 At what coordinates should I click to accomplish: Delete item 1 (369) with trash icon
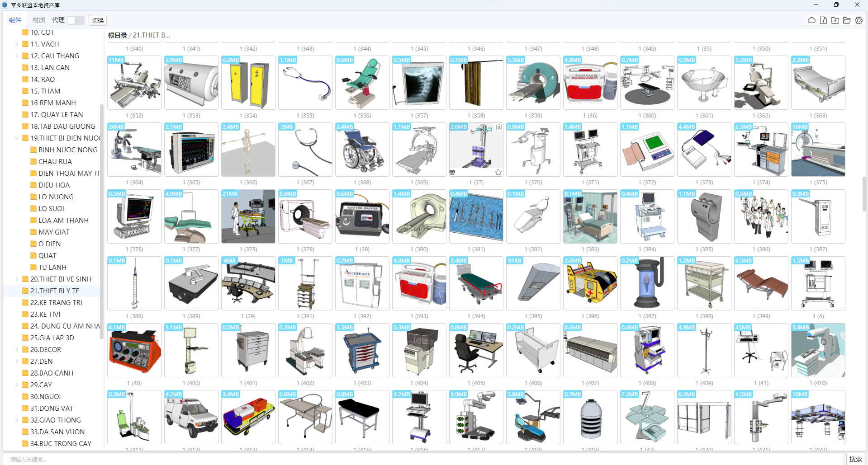click(498, 127)
